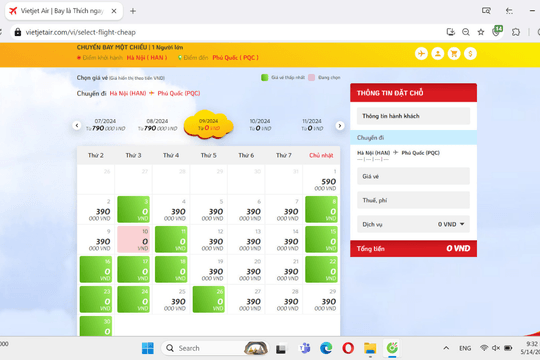The height and width of the screenshot is (360, 540).
Task: Open Microsoft Teams from the taskbar
Action: [304, 348]
